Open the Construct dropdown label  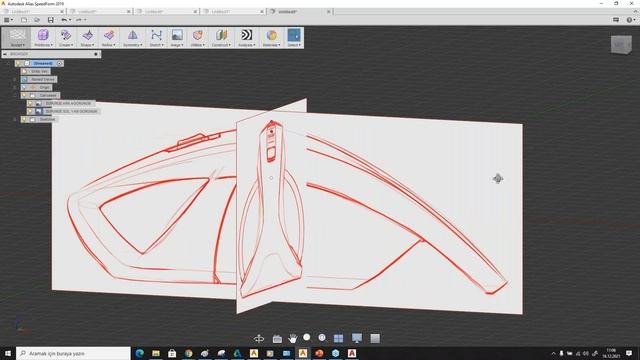(x=221, y=45)
